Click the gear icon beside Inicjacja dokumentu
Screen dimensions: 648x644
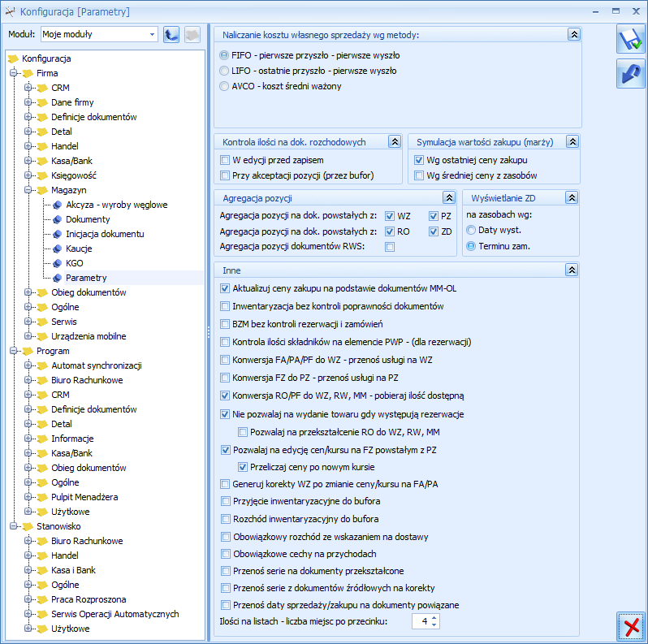58,234
